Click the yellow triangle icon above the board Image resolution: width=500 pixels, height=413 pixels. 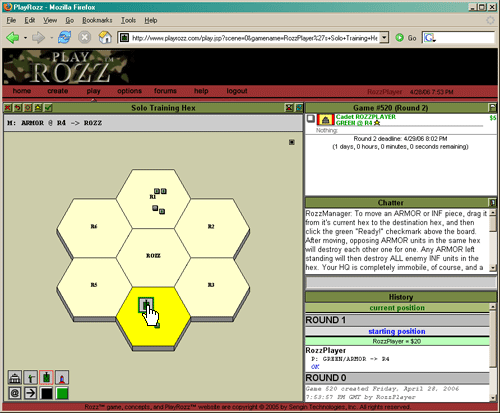[x=38, y=108]
